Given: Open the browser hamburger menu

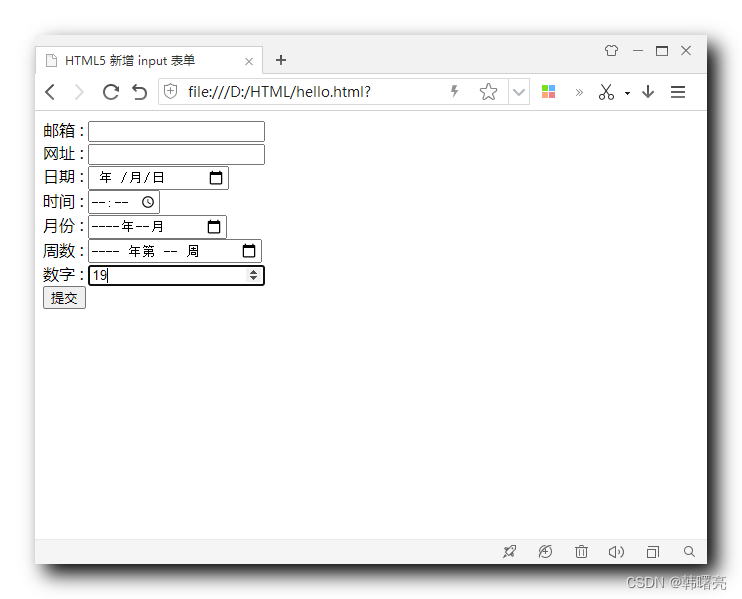Looking at the screenshot, I should coord(678,92).
